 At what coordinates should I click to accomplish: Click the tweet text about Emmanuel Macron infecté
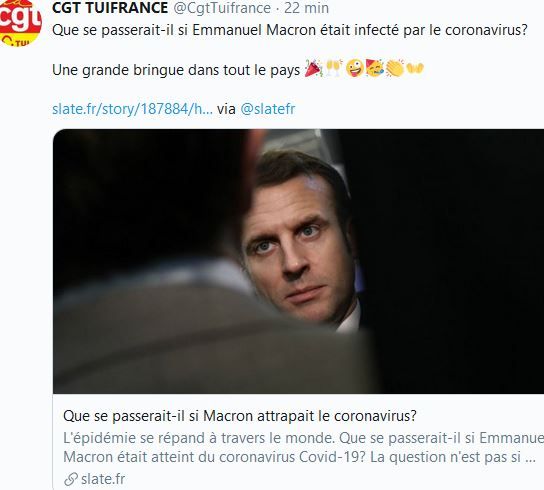(x=290, y=30)
